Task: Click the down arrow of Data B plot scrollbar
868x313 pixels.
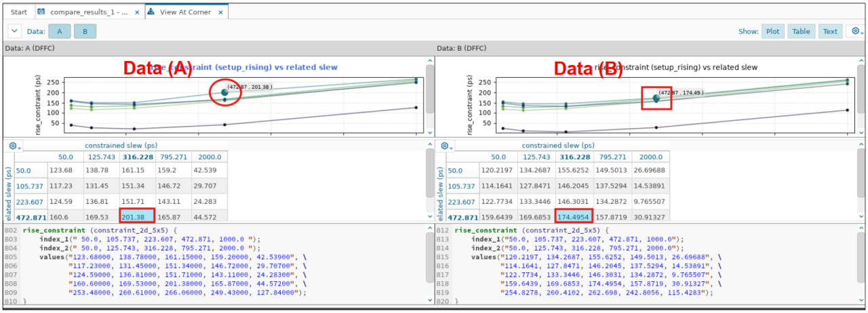Action: pos(862,133)
